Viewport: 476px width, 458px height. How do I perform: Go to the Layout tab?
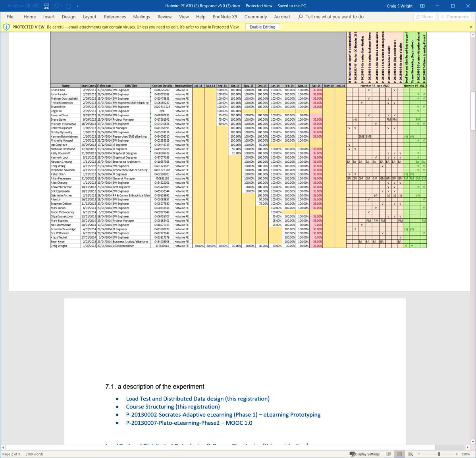pos(89,17)
